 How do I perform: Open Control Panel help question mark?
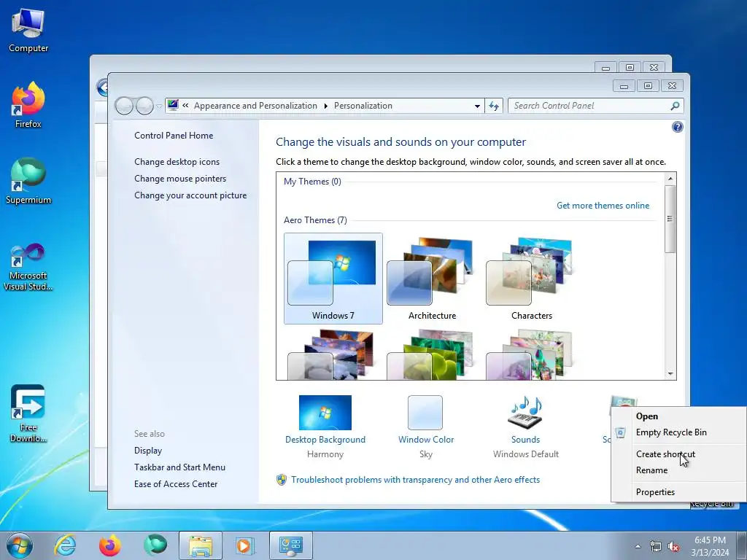(678, 127)
